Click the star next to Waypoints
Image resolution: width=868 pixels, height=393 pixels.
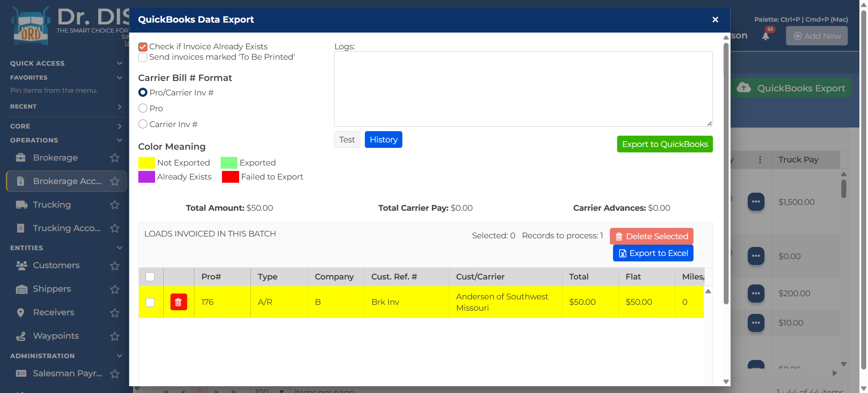tap(115, 336)
